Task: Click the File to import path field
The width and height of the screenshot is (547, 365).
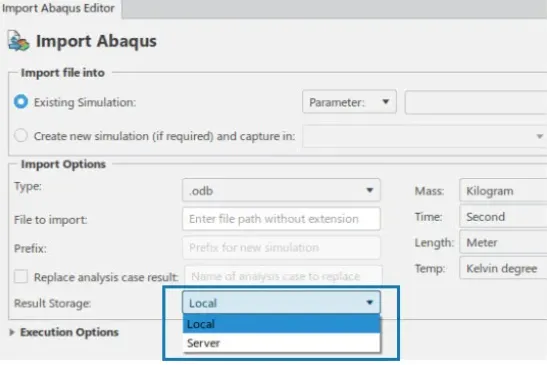Action: [281, 219]
